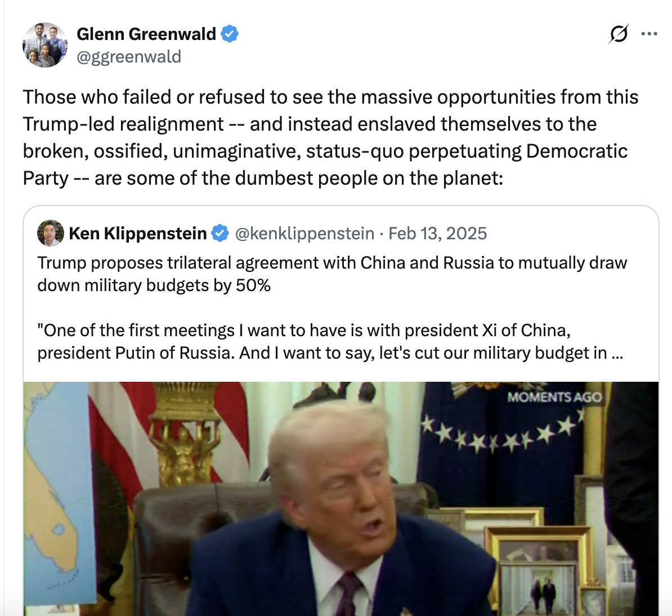Select the main tweet text about Trump-led realignment
The width and height of the screenshot is (672, 616).
330,137
